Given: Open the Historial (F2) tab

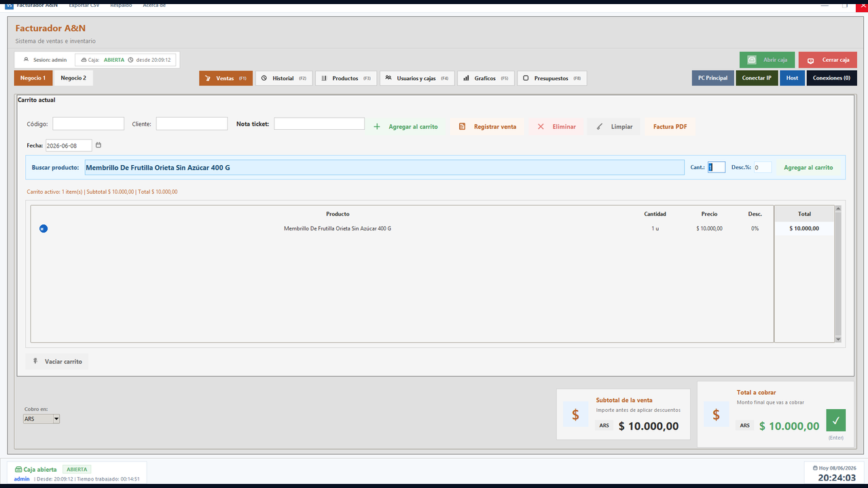Looking at the screenshot, I should tap(283, 78).
